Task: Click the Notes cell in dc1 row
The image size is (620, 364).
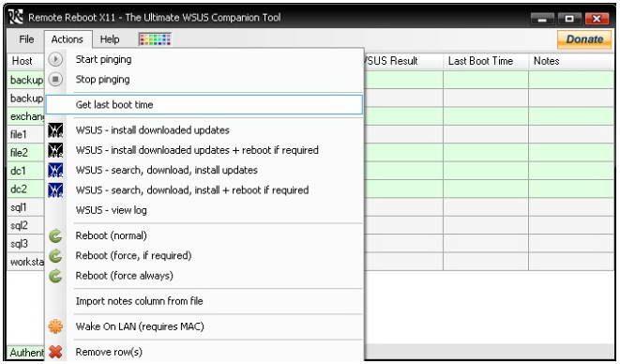Action: tap(571, 171)
